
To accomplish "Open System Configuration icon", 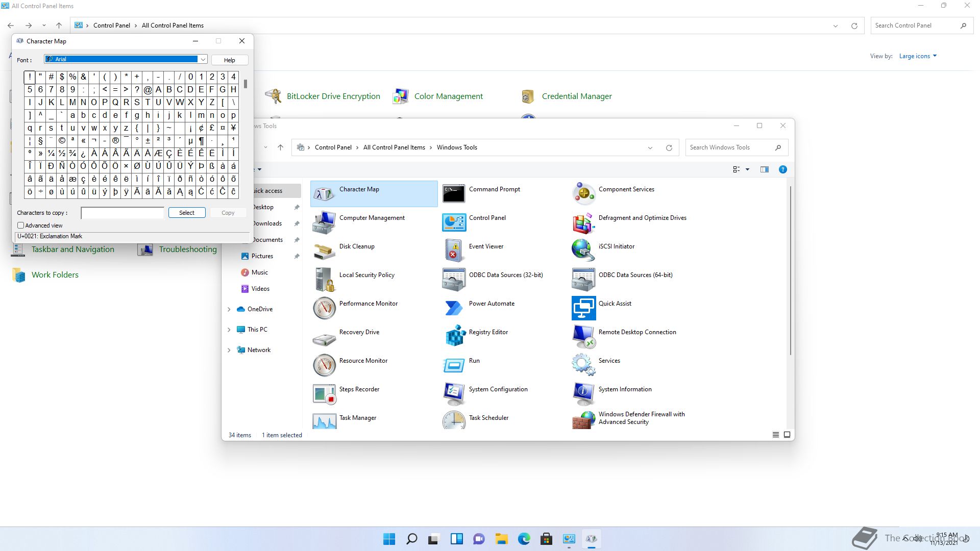I will [454, 393].
